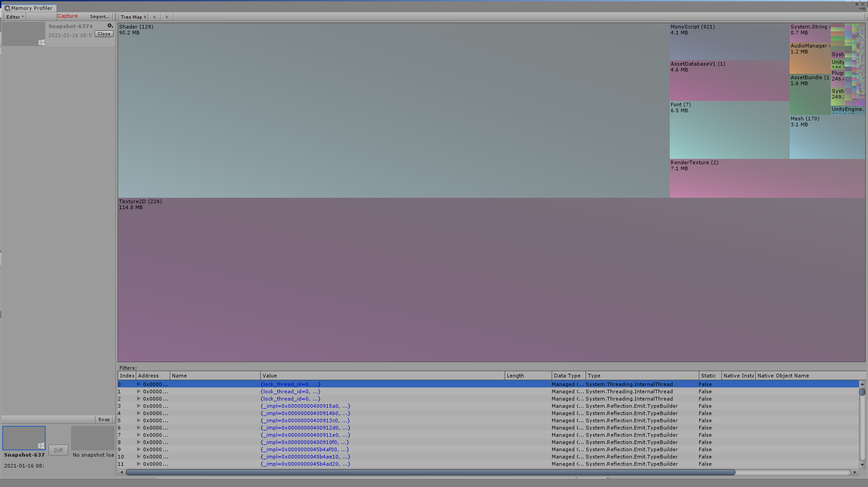The height and width of the screenshot is (487, 868).
Task: Open the window context menu icon at top right
Action: pyautogui.click(x=863, y=8)
